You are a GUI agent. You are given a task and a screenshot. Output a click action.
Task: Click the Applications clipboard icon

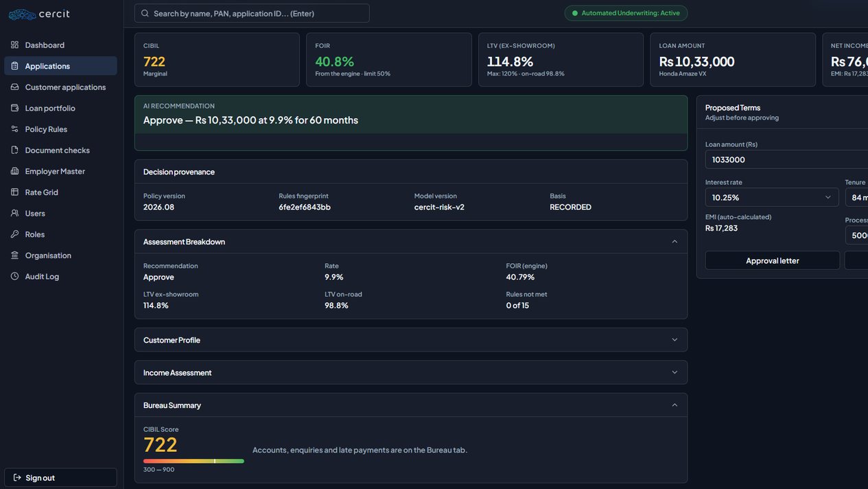coord(14,66)
